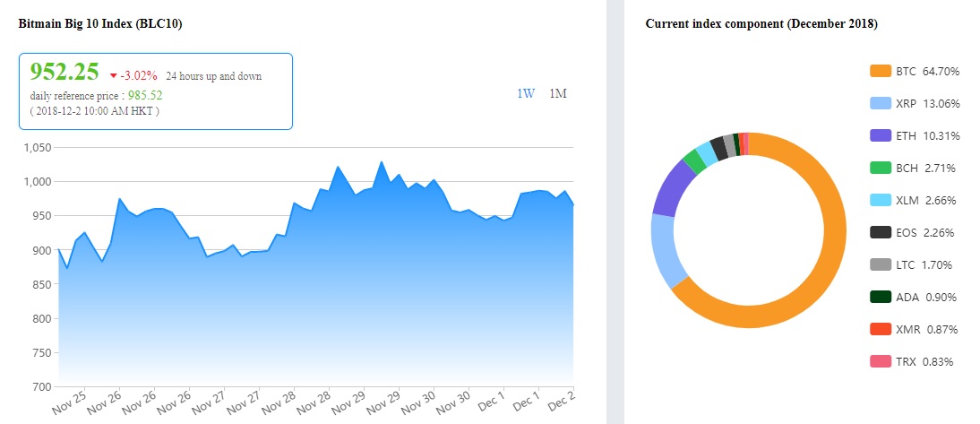The height and width of the screenshot is (424, 980).
Task: Click the BTC orange legend swatch
Action: pyautogui.click(x=880, y=71)
